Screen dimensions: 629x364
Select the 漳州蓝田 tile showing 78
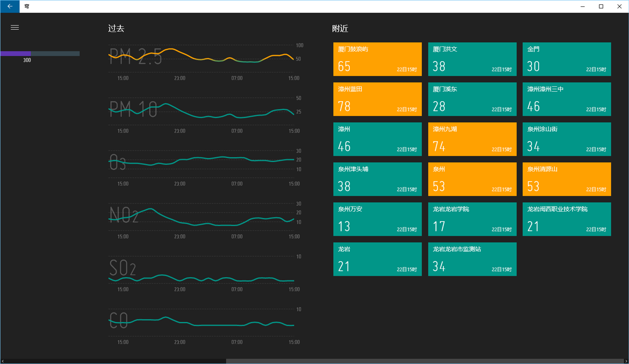point(377,99)
